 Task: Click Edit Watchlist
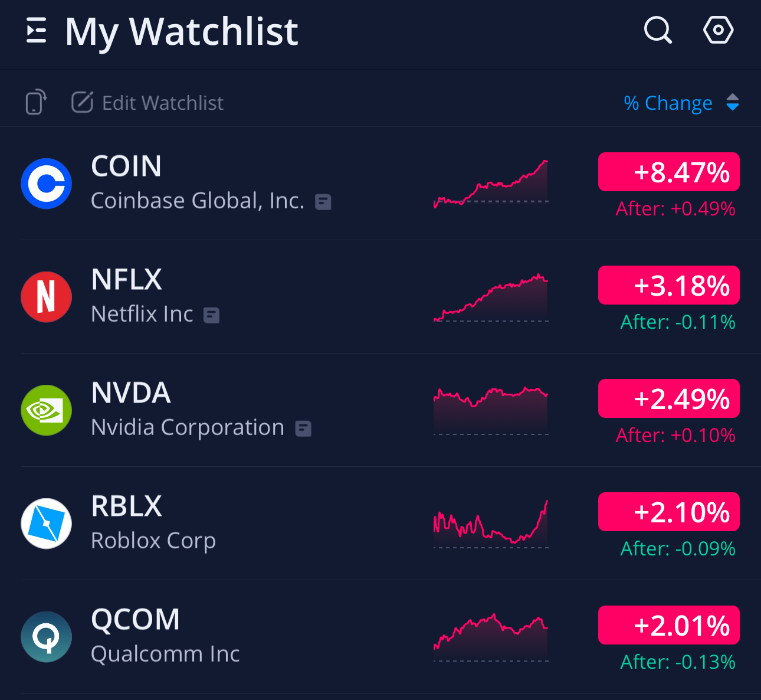147,103
